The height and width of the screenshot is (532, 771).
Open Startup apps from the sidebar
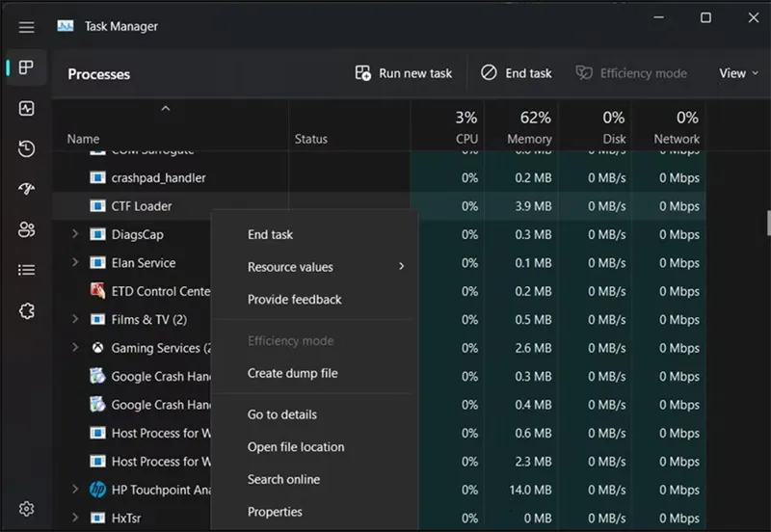[x=26, y=189]
